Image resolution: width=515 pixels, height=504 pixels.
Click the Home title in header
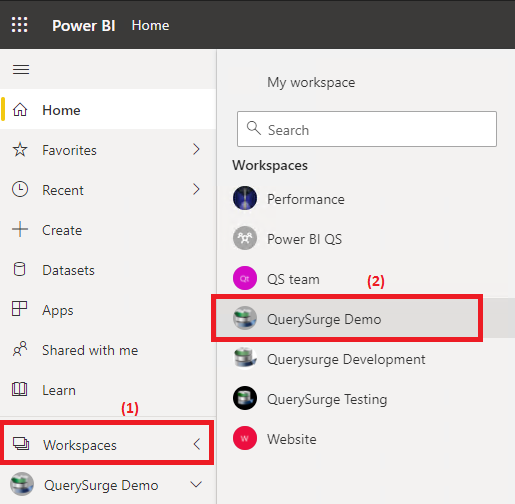(x=150, y=25)
